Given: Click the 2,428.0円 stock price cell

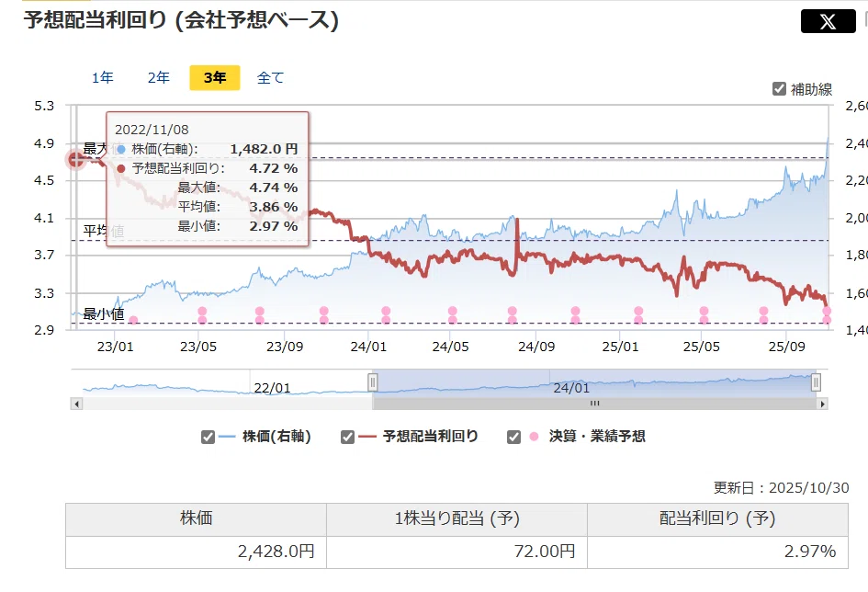Looking at the screenshot, I should [x=196, y=552].
